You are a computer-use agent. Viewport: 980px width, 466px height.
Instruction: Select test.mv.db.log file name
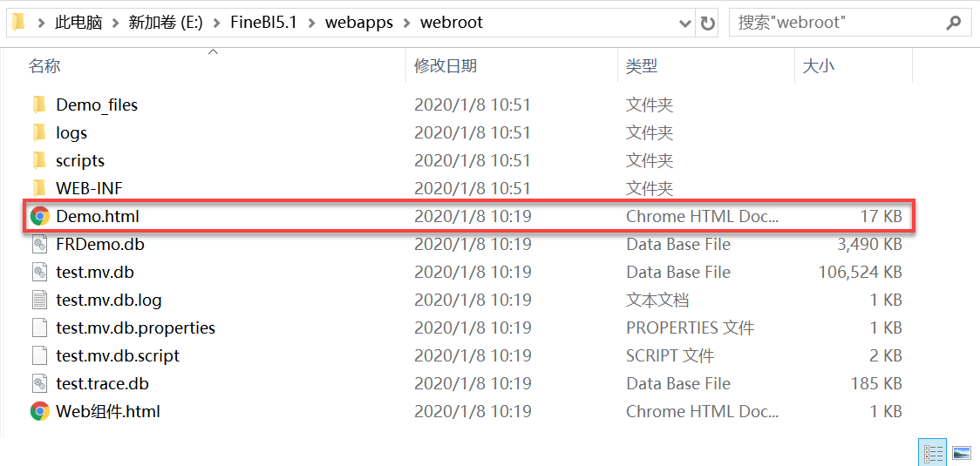coord(109,301)
